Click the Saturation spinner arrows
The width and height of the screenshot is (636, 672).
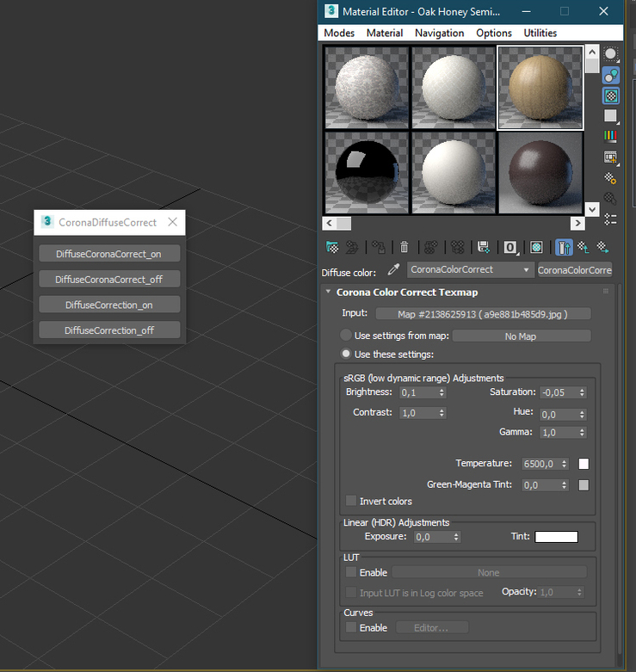tap(582, 392)
